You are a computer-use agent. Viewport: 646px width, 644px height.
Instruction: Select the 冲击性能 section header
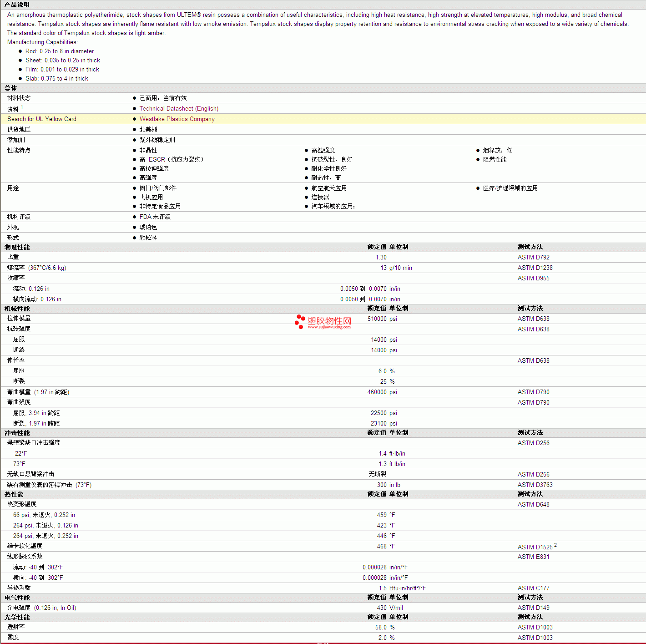(x=17, y=433)
